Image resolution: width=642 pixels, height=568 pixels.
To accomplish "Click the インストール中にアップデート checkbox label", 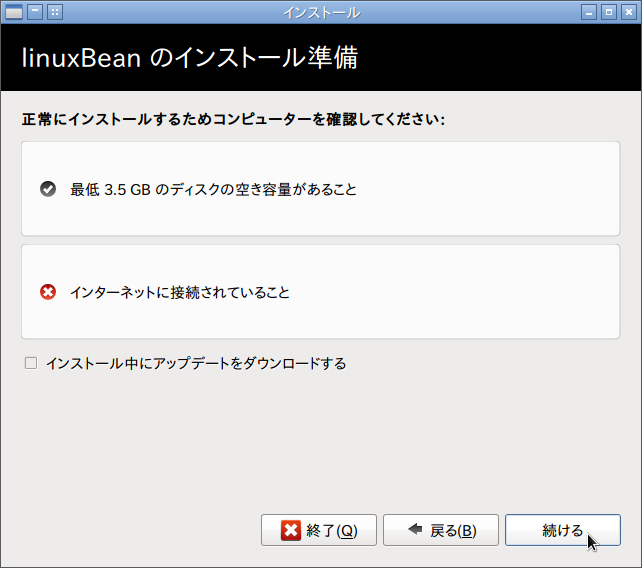I will pos(196,363).
